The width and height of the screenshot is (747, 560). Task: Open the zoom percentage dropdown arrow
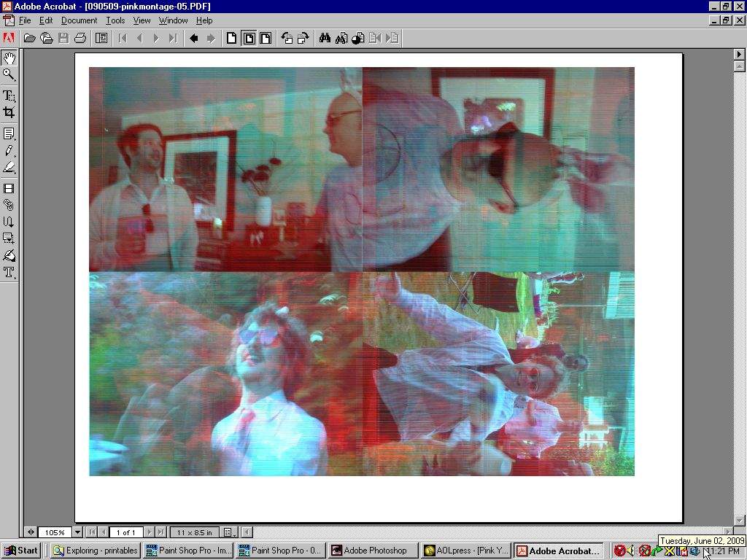tap(77, 532)
